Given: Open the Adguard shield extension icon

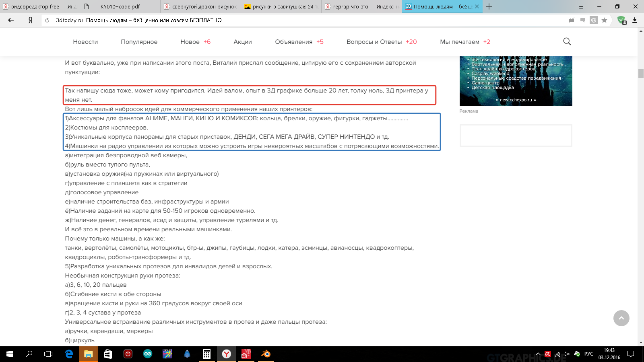Looking at the screenshot, I should (x=621, y=20).
